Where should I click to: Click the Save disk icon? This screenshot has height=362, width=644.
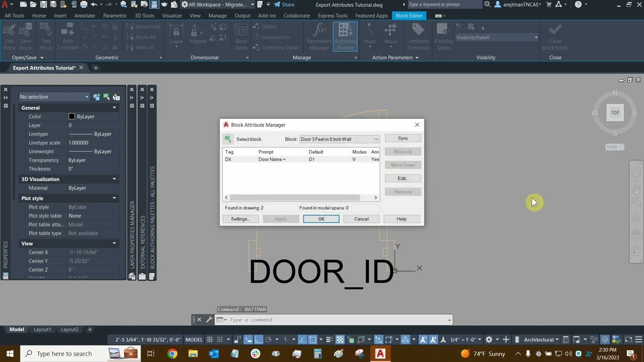43,5
